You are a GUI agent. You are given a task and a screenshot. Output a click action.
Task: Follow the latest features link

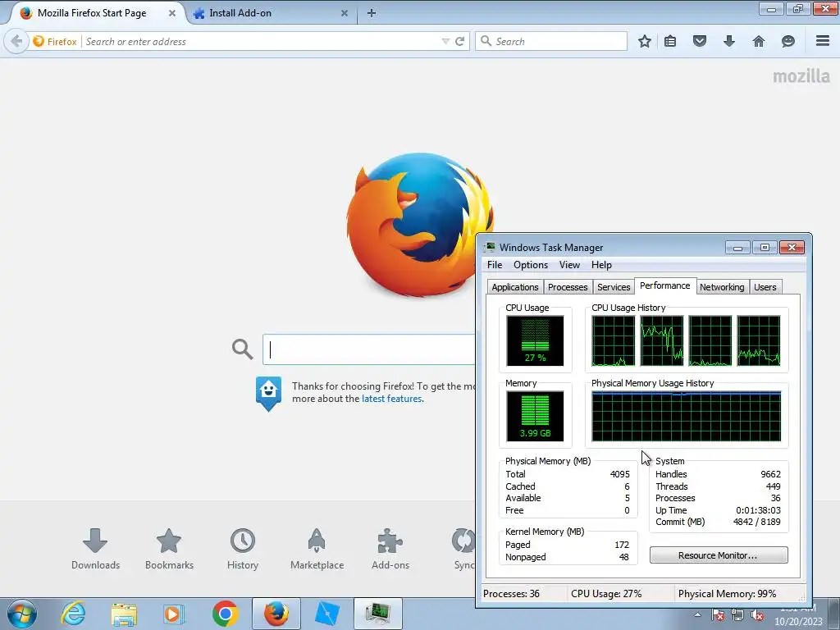[x=391, y=399]
